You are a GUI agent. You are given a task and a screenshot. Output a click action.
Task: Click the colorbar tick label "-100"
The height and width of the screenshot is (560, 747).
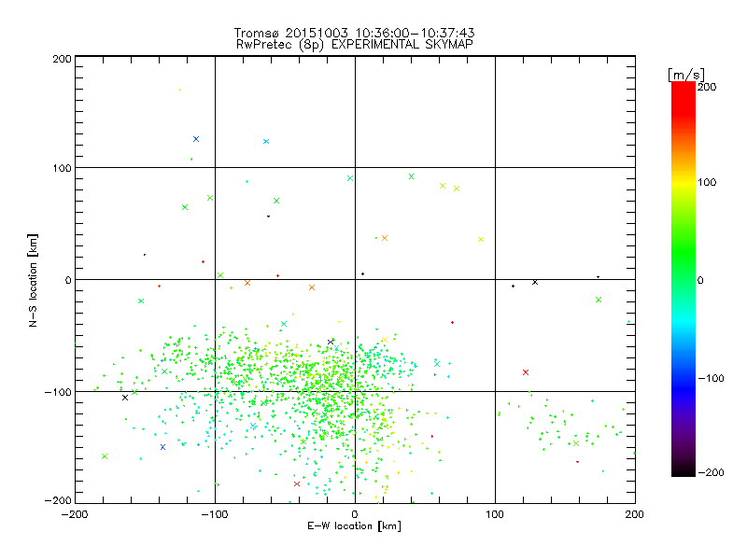coord(711,378)
